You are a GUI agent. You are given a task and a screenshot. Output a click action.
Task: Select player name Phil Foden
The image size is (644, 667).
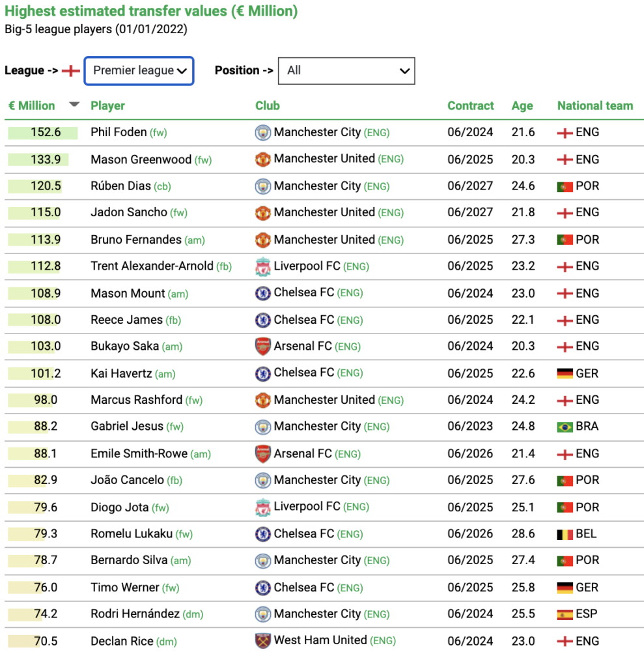119,132
